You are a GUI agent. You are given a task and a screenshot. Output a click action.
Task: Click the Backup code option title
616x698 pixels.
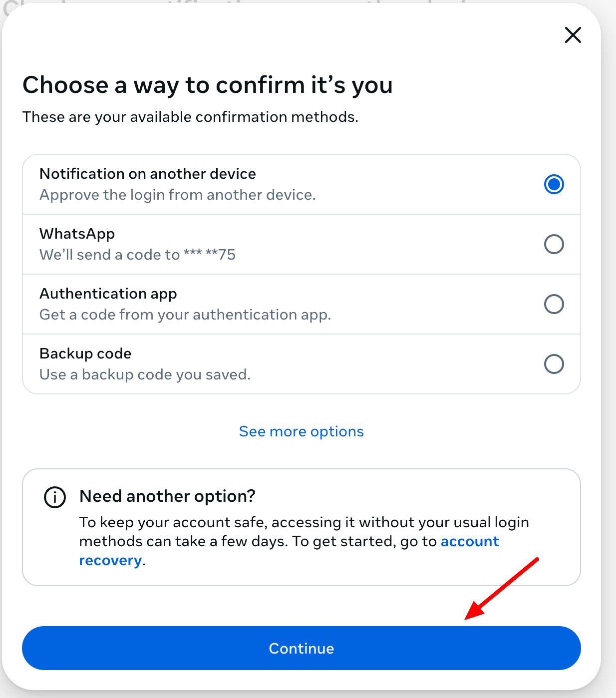[85, 353]
